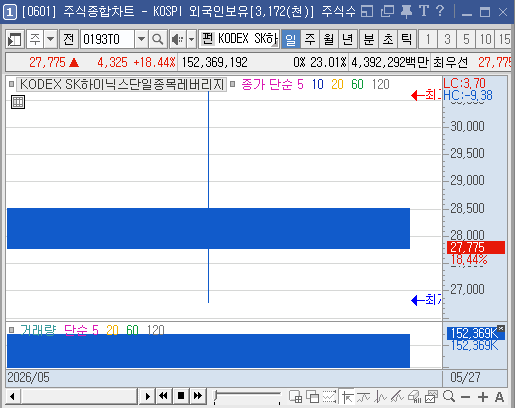515x408 pixels.
Task: Toggle the 거래량 indicator square
Action: pos(12,330)
